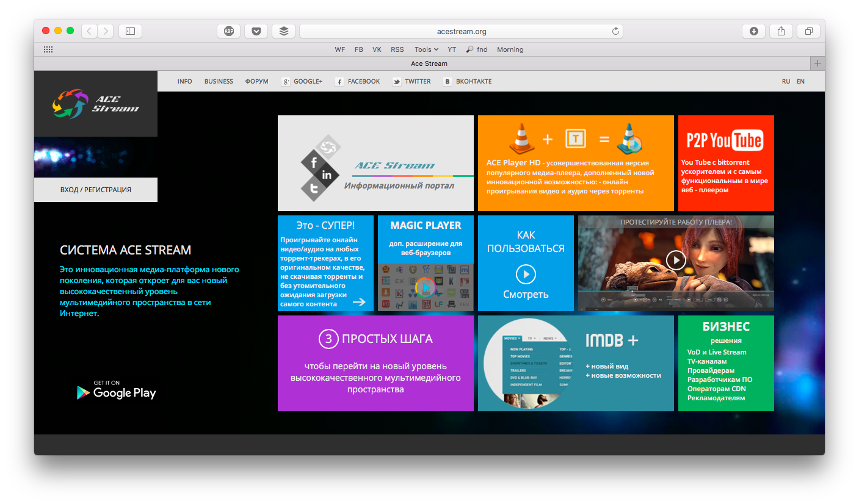This screenshot has height=504, width=859.
Task: Click Провайдерам link
Action: (711, 370)
